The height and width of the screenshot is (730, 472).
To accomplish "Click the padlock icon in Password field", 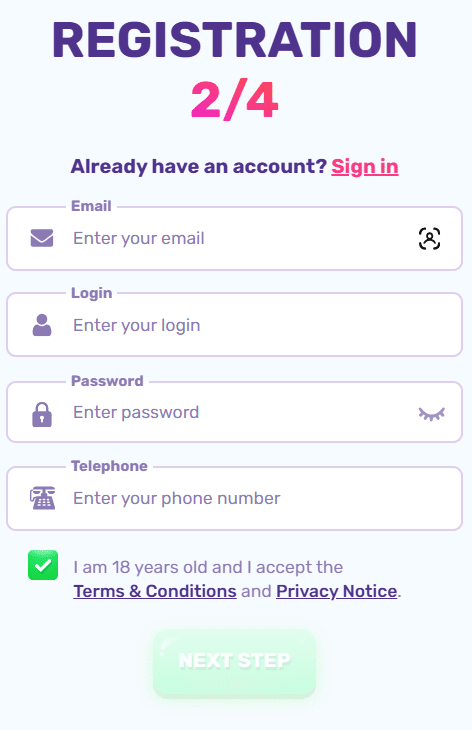I will coord(42,414).
